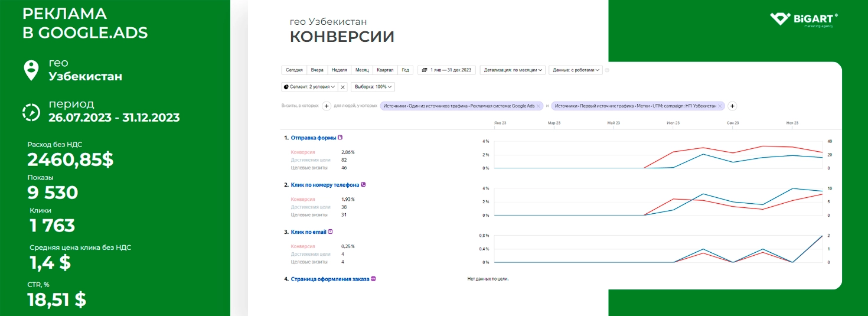Open the calendar icon in the date range

424,70
